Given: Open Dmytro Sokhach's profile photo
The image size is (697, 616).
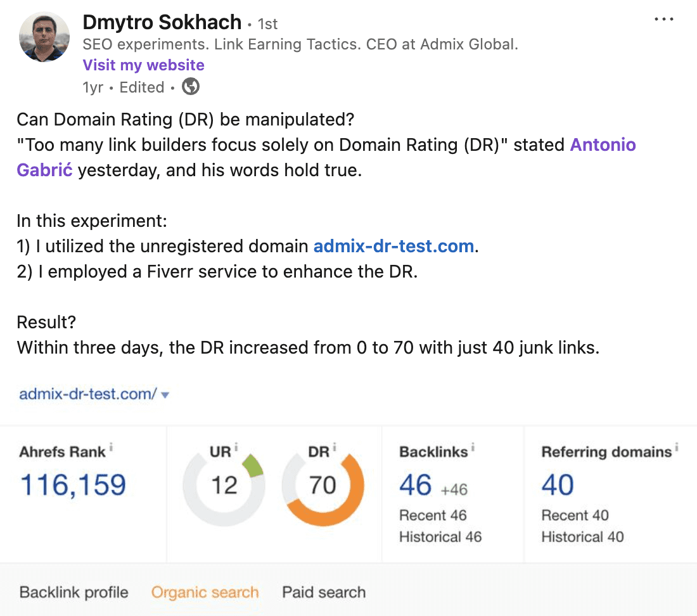Looking at the screenshot, I should [44, 37].
